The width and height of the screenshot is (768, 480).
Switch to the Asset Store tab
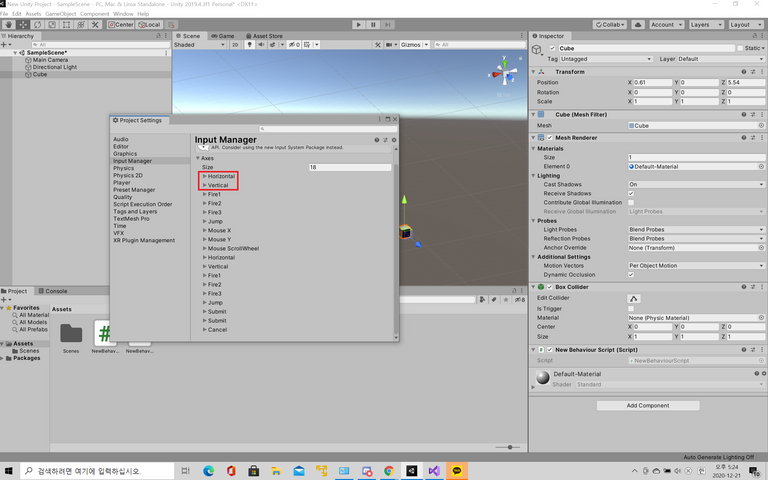point(264,36)
